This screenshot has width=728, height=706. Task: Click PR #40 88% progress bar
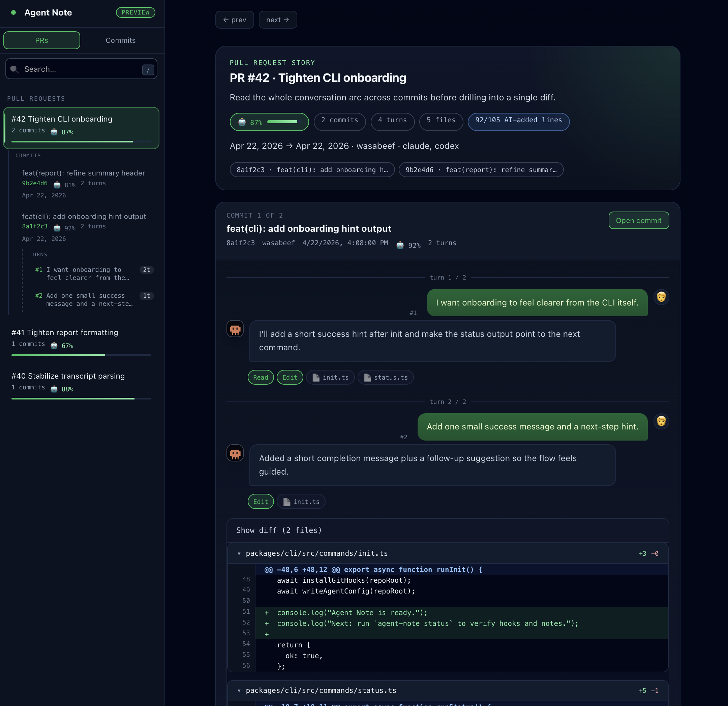[x=81, y=399]
